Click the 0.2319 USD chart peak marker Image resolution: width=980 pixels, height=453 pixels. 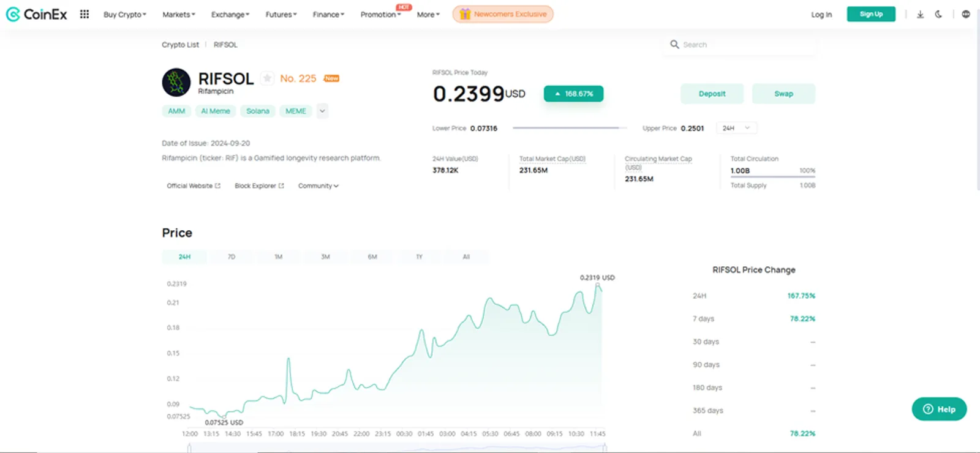click(598, 285)
